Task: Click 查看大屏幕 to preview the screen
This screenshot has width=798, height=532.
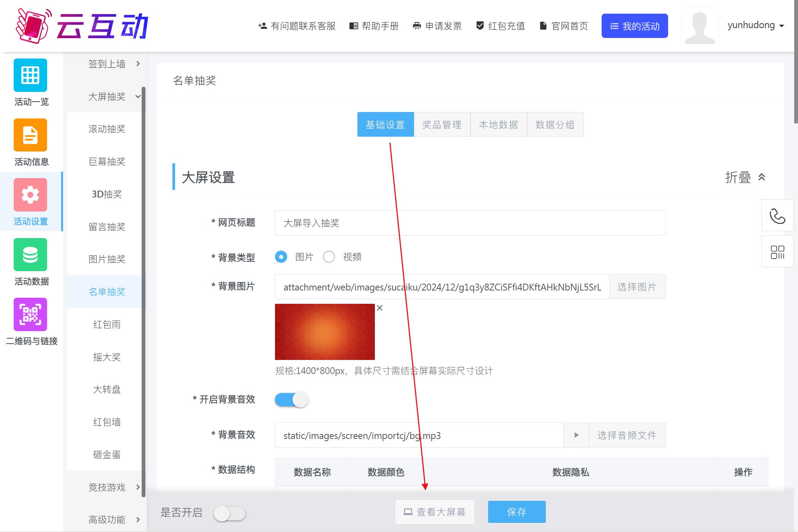Action: pyautogui.click(x=435, y=512)
